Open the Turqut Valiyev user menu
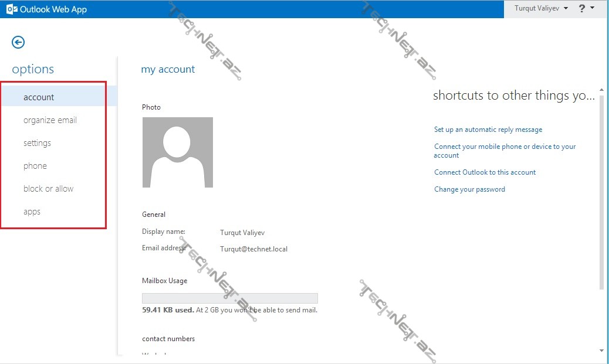Image resolution: width=609 pixels, height=364 pixels. pos(541,8)
